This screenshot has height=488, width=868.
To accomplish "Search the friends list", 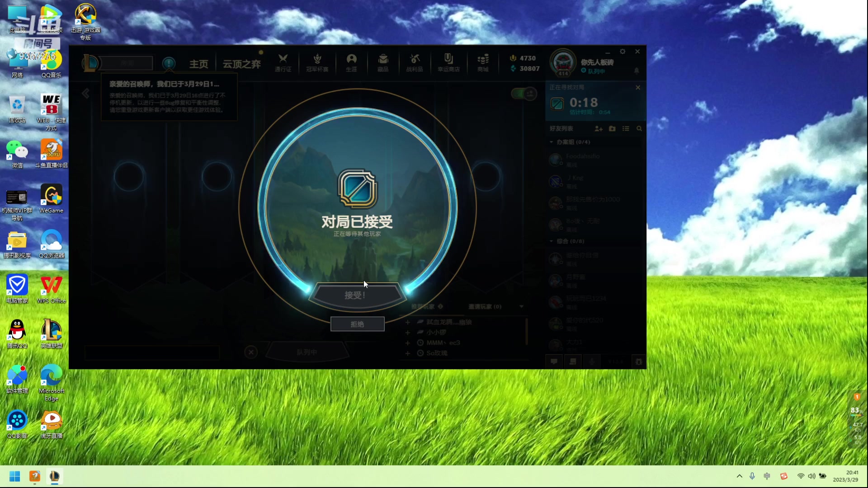I will pyautogui.click(x=639, y=129).
